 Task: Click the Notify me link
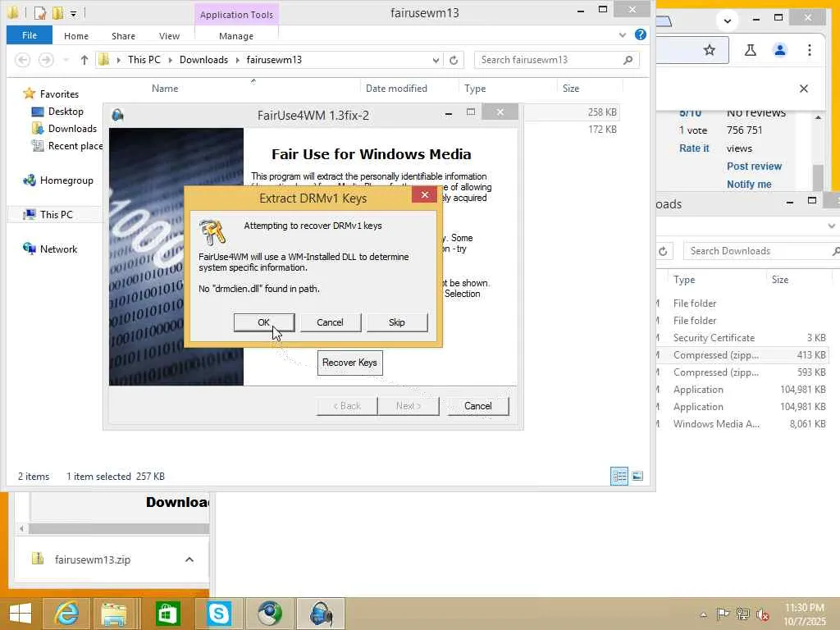click(749, 185)
